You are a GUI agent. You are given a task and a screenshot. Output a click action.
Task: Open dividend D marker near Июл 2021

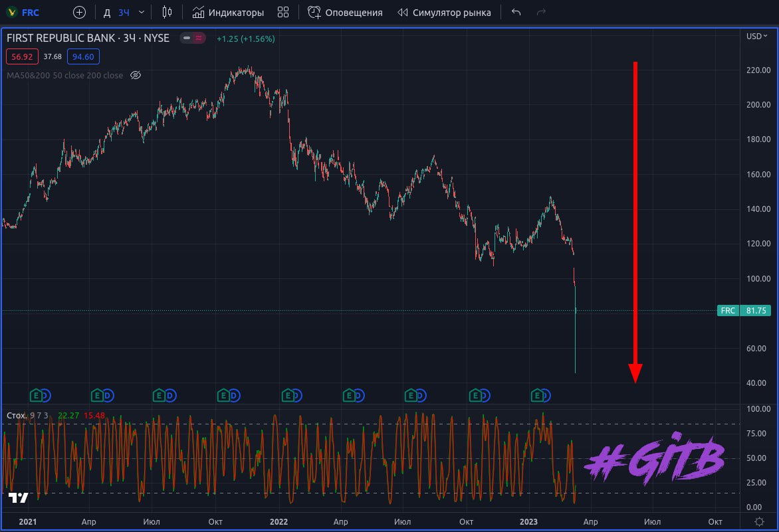click(170, 396)
